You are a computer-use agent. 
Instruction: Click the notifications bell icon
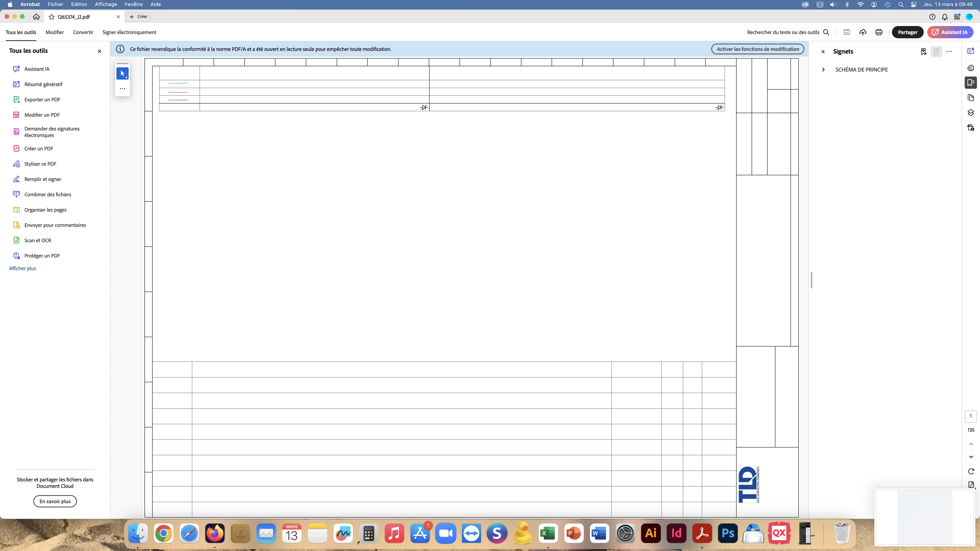click(945, 17)
